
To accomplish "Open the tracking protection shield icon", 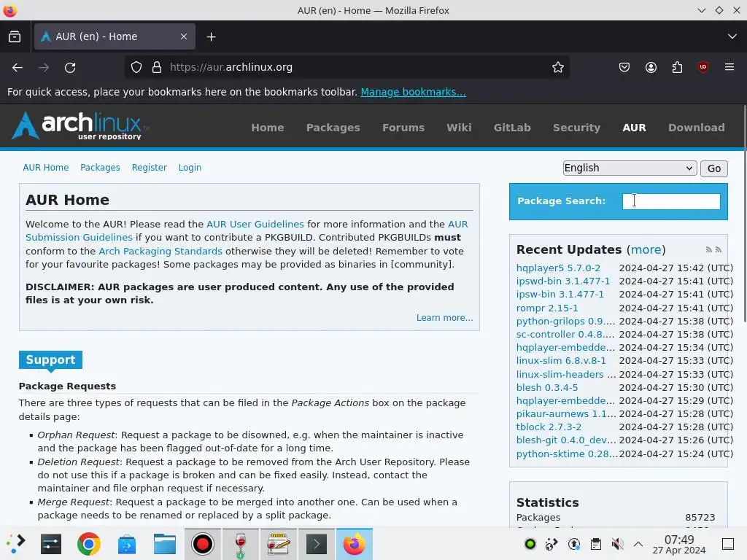I will (x=136, y=68).
